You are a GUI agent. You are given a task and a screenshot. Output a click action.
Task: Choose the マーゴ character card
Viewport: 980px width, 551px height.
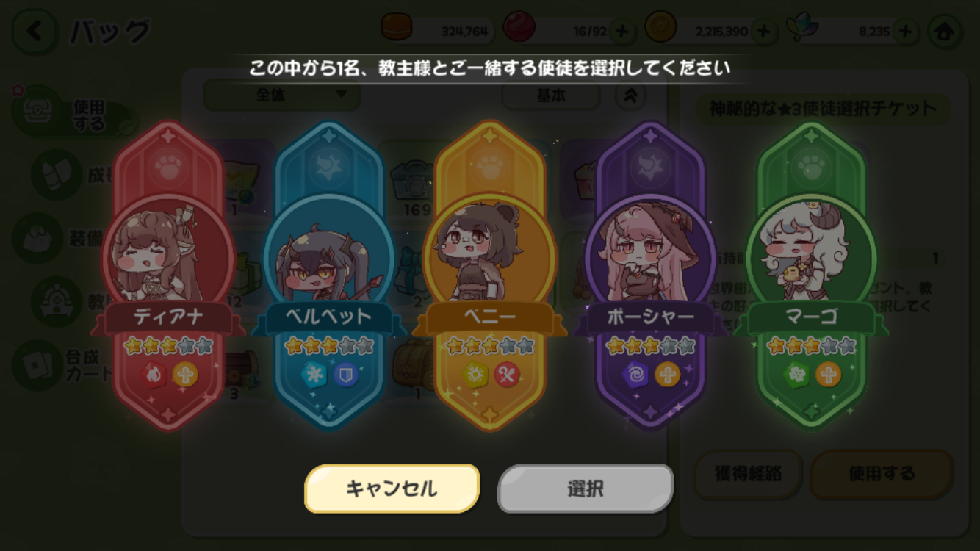(x=811, y=275)
